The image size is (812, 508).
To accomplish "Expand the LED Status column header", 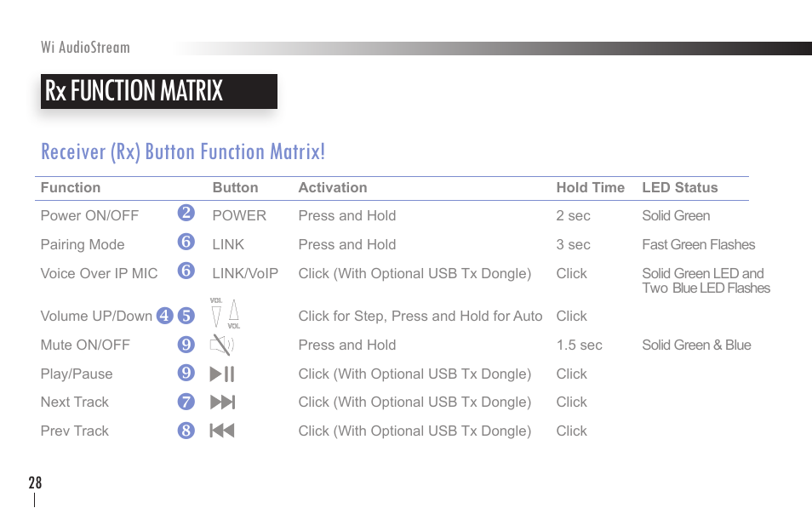I will (x=679, y=187).
